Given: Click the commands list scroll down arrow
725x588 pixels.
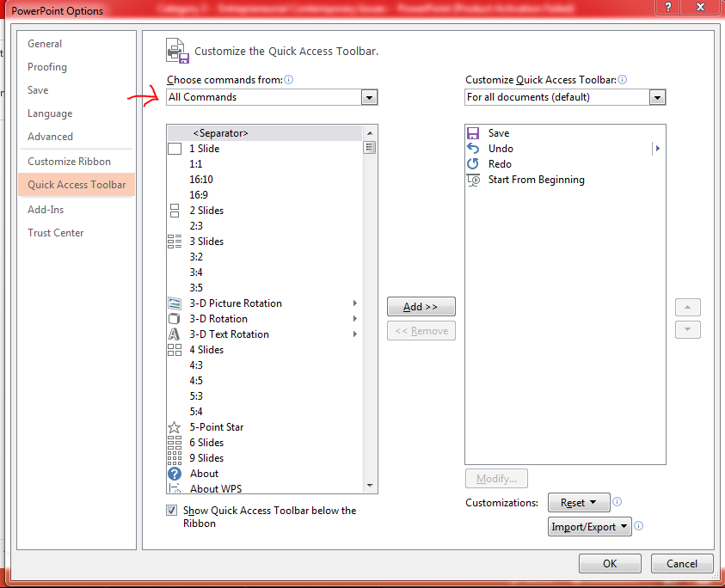Looking at the screenshot, I should click(370, 486).
